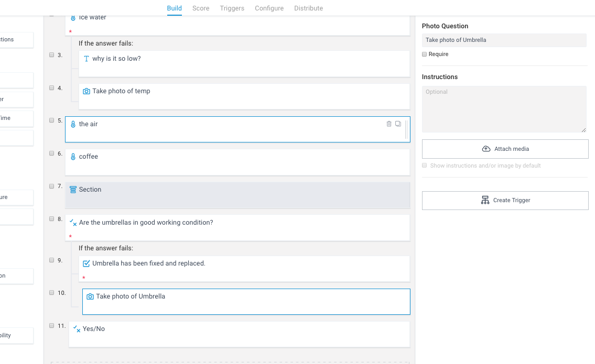Screen dimensions: 595x364
Task: Tick the checkbox for question 8
Action: point(51,219)
